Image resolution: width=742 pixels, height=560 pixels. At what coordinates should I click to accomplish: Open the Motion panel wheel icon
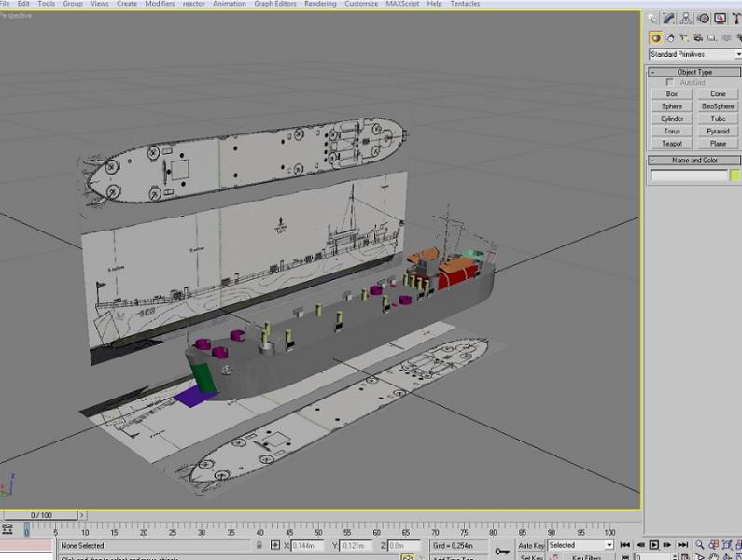coord(703,19)
